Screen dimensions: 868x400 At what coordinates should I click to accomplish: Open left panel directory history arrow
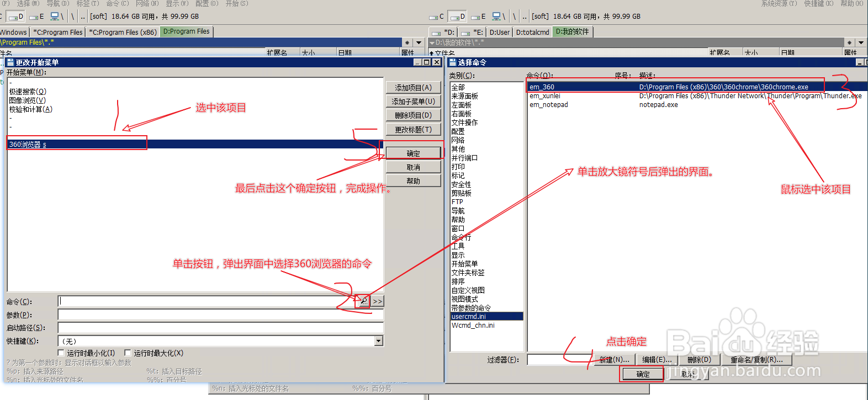419,42
